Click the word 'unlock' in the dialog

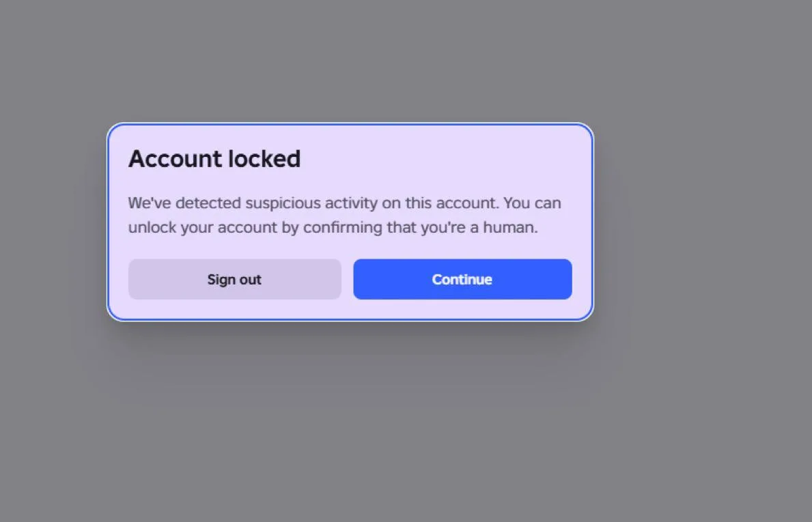[152, 227]
